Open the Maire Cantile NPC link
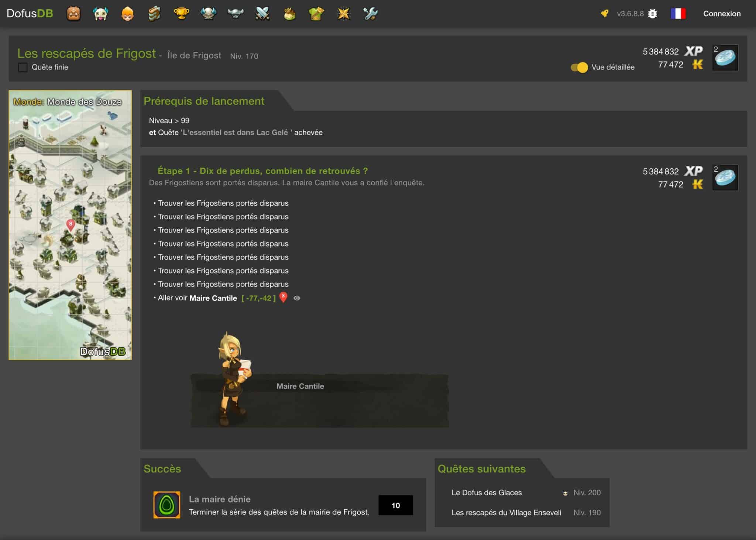 (x=213, y=298)
